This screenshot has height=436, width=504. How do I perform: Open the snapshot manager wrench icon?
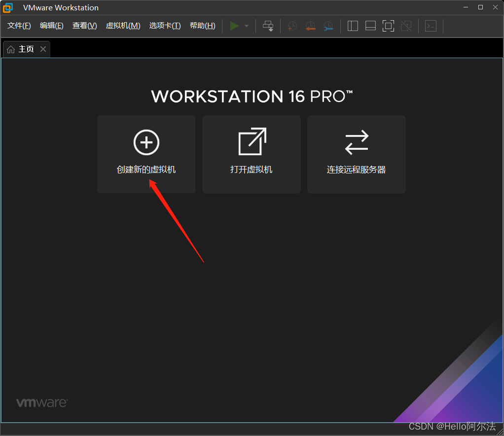328,26
